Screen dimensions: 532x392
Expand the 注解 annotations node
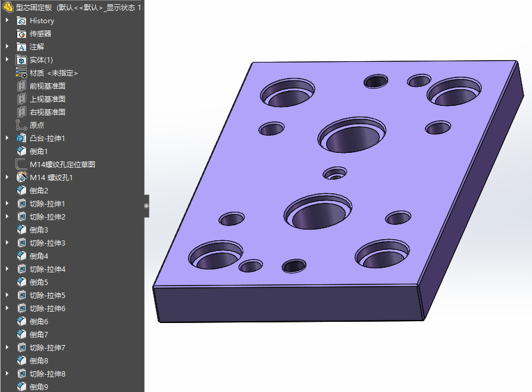(7, 47)
